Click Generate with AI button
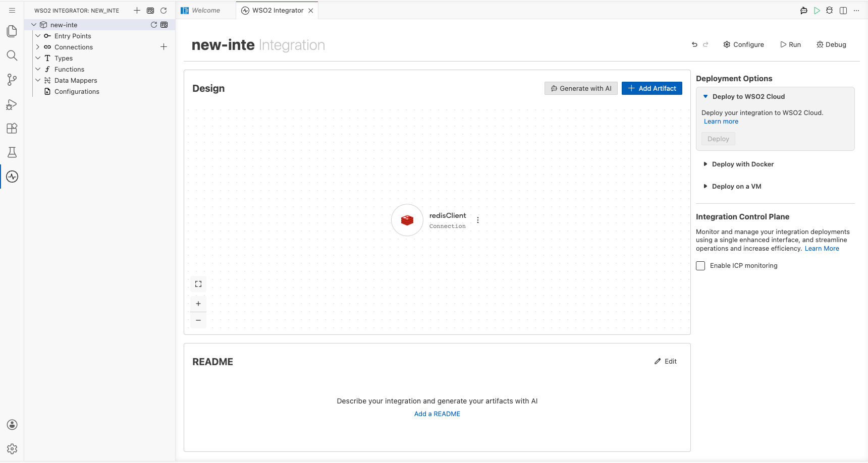Screen dimensions: 868x463 pos(581,88)
